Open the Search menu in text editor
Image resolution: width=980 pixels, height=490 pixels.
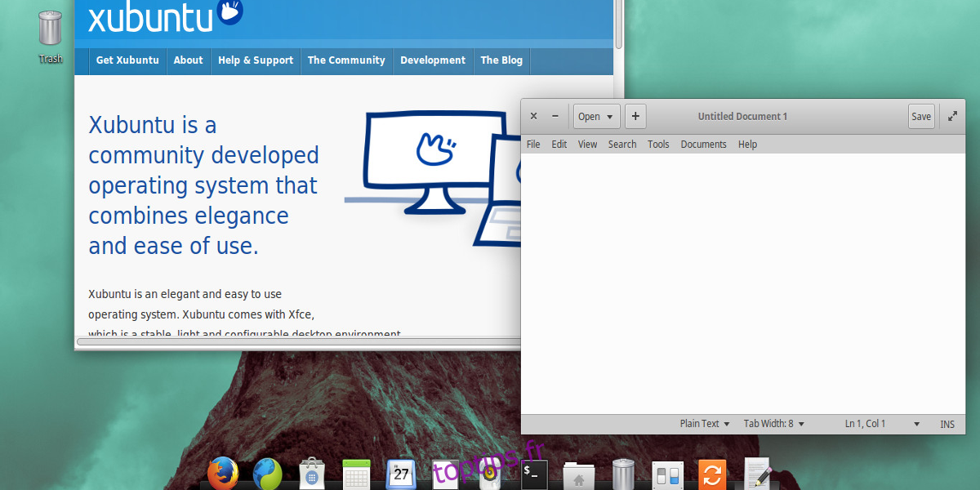[621, 145]
